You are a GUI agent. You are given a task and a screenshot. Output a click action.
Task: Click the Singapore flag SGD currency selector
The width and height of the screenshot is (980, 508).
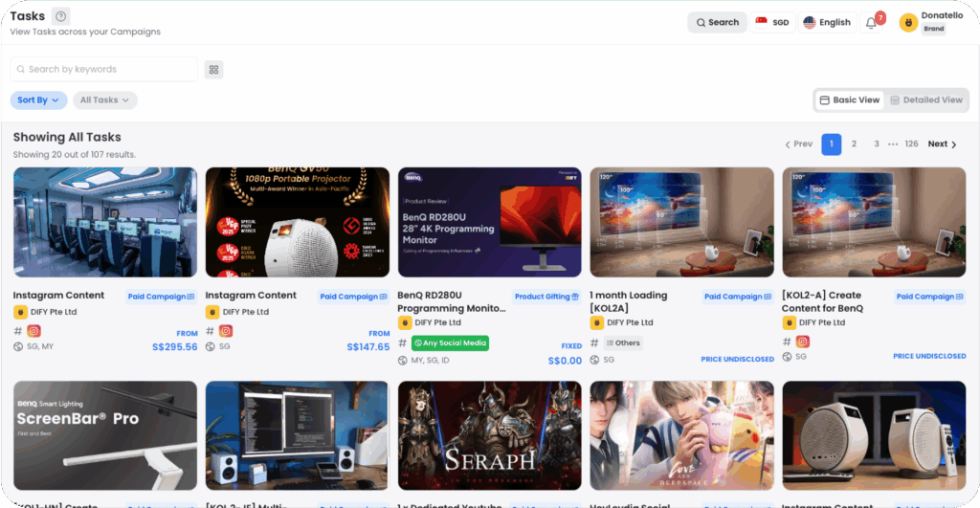[772, 23]
